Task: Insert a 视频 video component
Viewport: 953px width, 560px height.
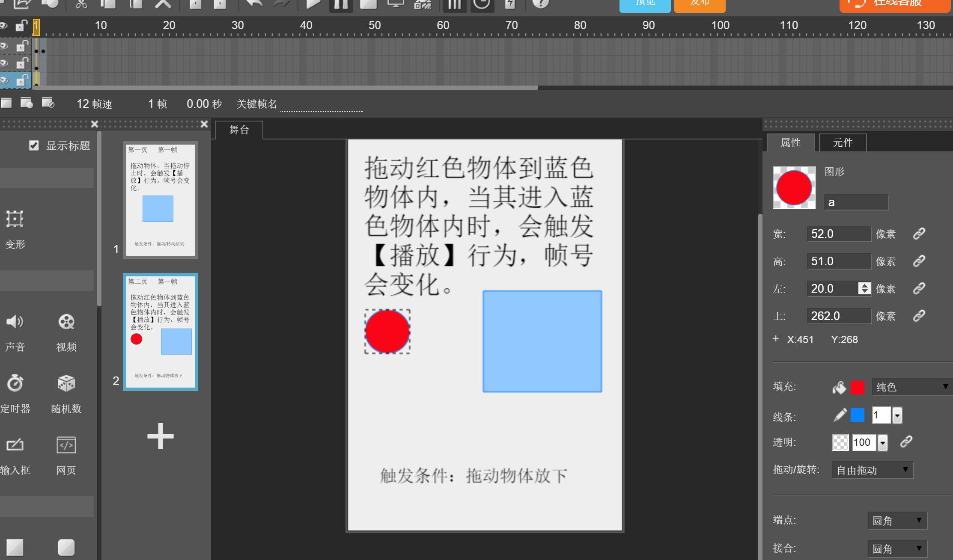Action: tap(66, 332)
